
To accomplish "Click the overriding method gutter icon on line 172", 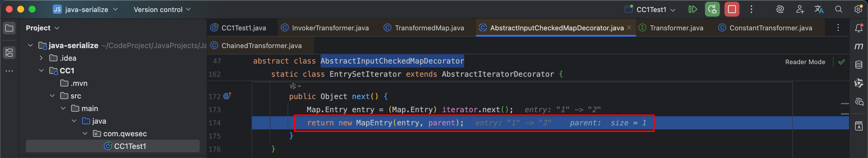I will click(x=227, y=96).
